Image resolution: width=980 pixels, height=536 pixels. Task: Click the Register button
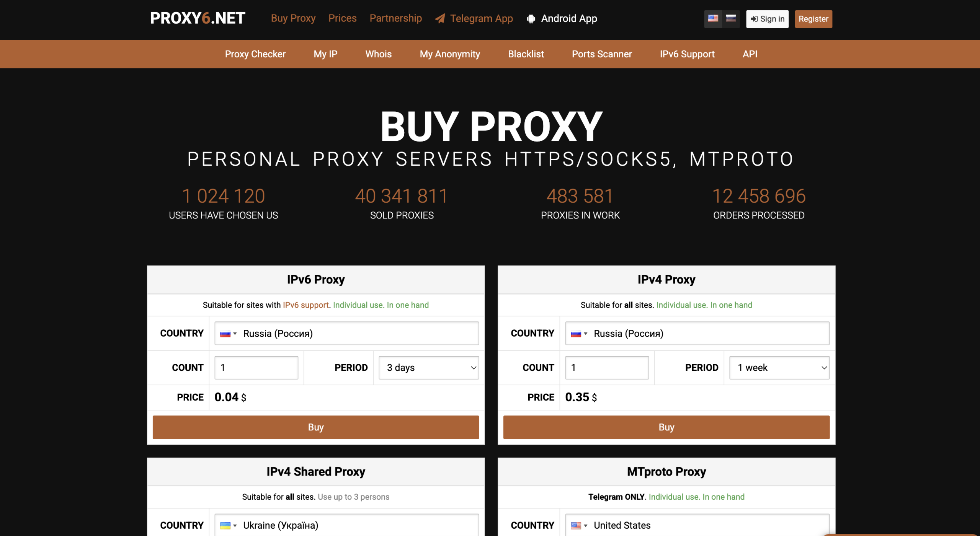(813, 19)
